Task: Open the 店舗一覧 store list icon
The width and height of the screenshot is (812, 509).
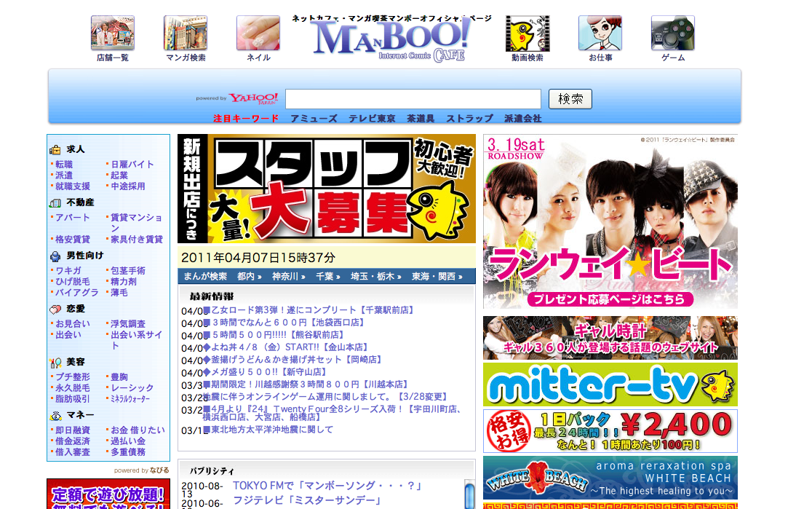Action: [x=113, y=33]
